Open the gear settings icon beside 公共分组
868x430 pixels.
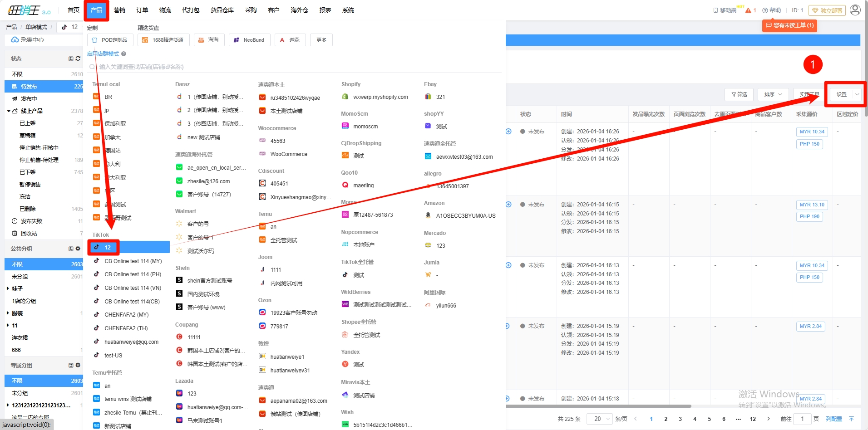click(x=78, y=249)
